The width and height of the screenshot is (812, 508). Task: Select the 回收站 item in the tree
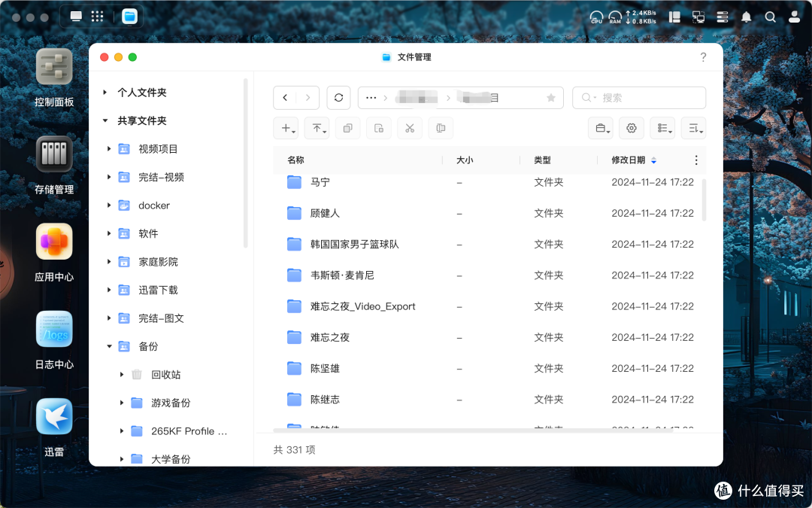[x=165, y=375]
